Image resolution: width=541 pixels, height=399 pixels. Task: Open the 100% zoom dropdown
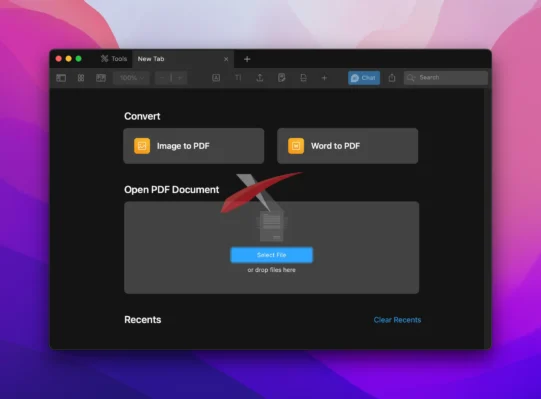pos(131,78)
